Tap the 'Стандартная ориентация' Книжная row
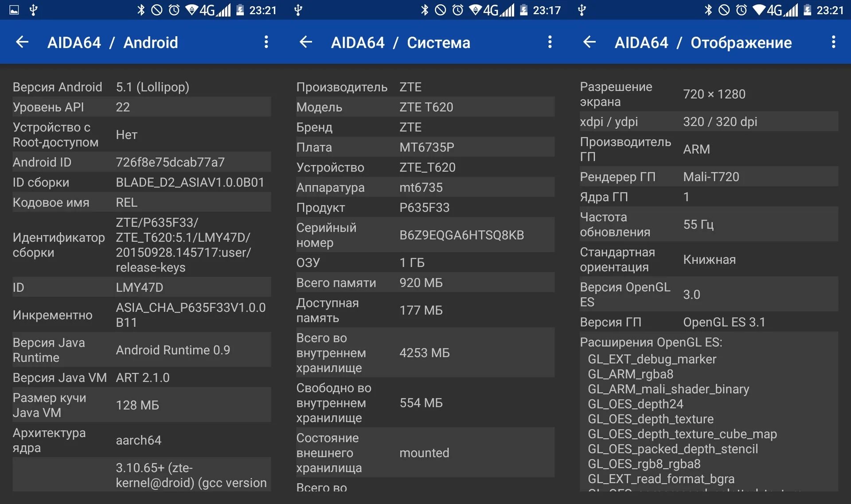The height and width of the screenshot is (504, 851). pos(709,259)
